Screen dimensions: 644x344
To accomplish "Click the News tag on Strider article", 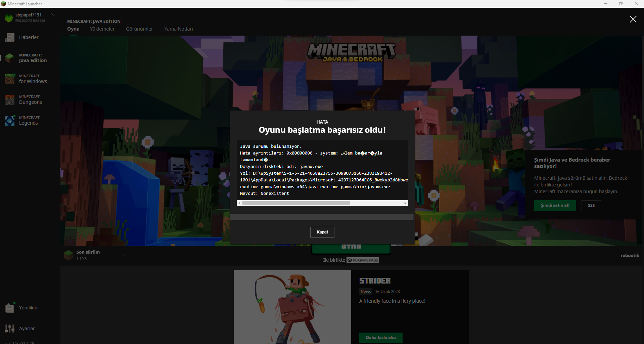I will click(x=366, y=292).
